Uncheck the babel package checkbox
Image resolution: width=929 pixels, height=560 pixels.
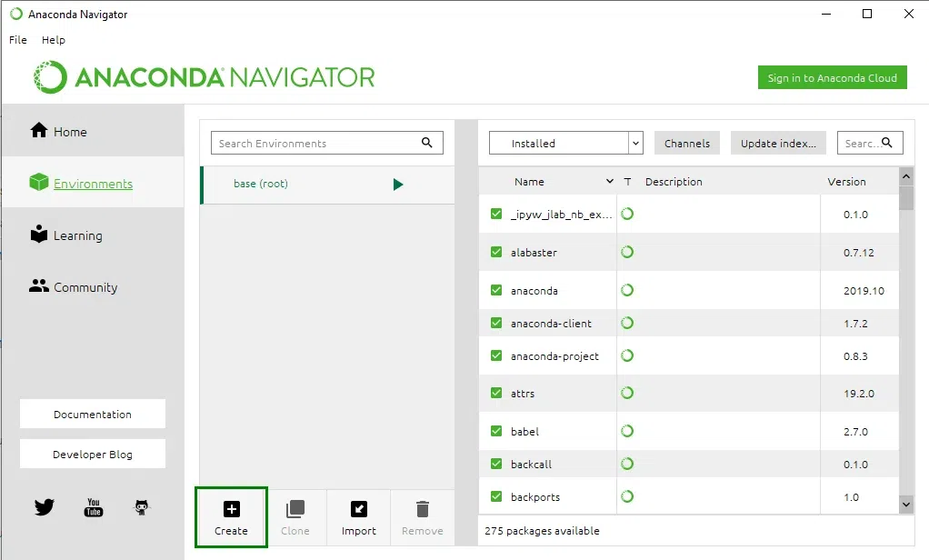pyautogui.click(x=496, y=431)
